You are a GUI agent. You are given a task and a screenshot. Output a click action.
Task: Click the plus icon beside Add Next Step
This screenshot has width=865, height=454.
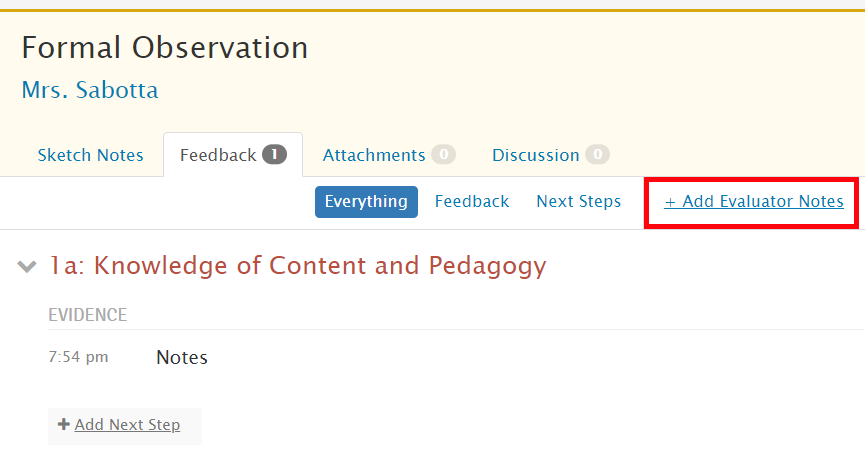coord(64,424)
